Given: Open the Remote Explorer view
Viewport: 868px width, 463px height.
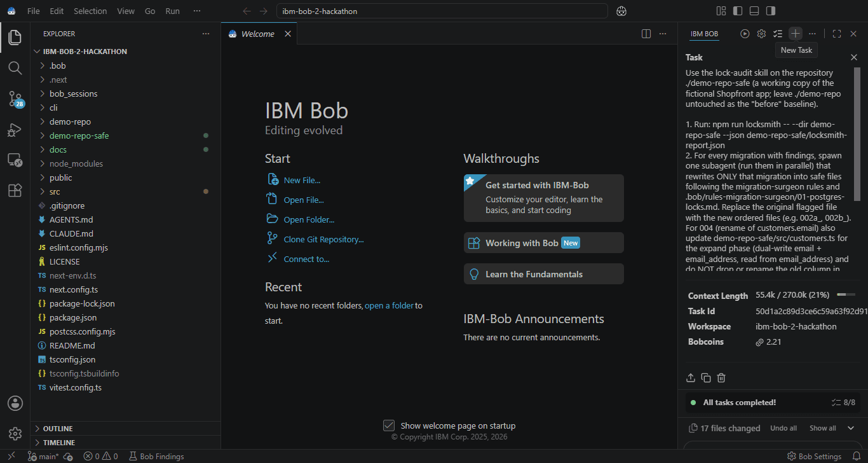Looking at the screenshot, I should coord(15,160).
